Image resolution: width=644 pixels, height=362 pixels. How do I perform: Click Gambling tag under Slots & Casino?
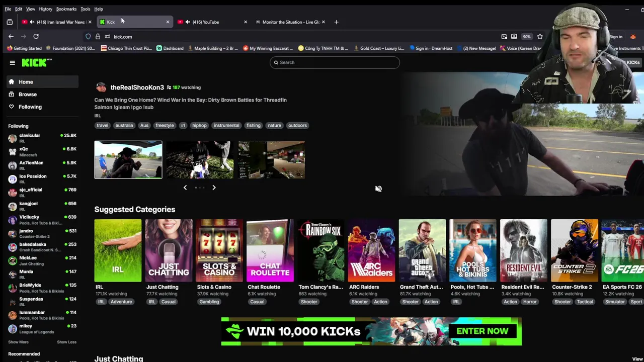tap(209, 302)
